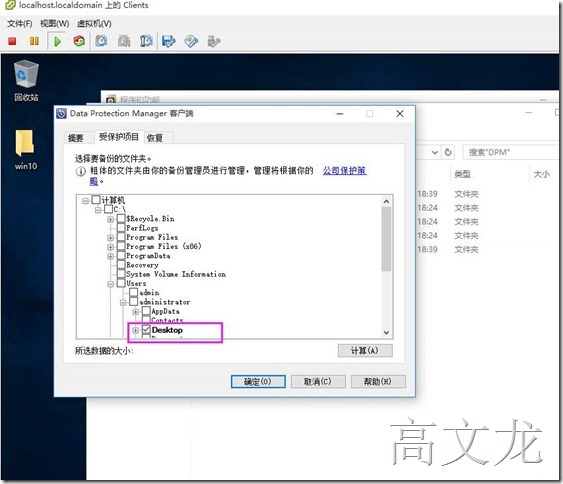Select the win10 folder on the desktop
This screenshot has width=563, height=484.
(x=25, y=150)
